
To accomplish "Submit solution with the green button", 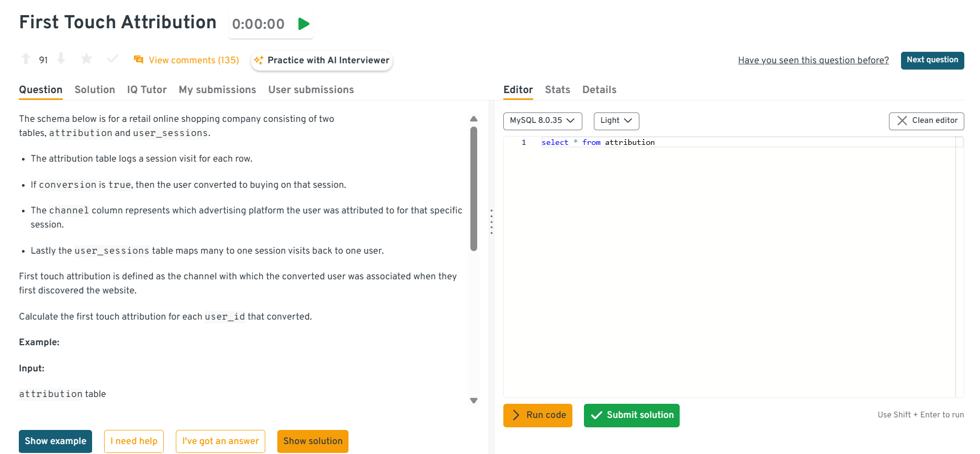I will 632,415.
